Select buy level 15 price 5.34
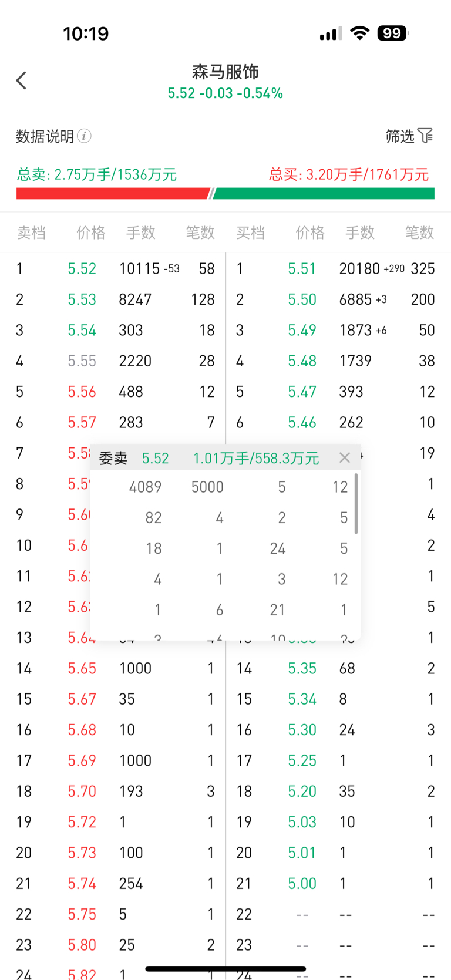This screenshot has width=451, height=980. click(x=302, y=699)
